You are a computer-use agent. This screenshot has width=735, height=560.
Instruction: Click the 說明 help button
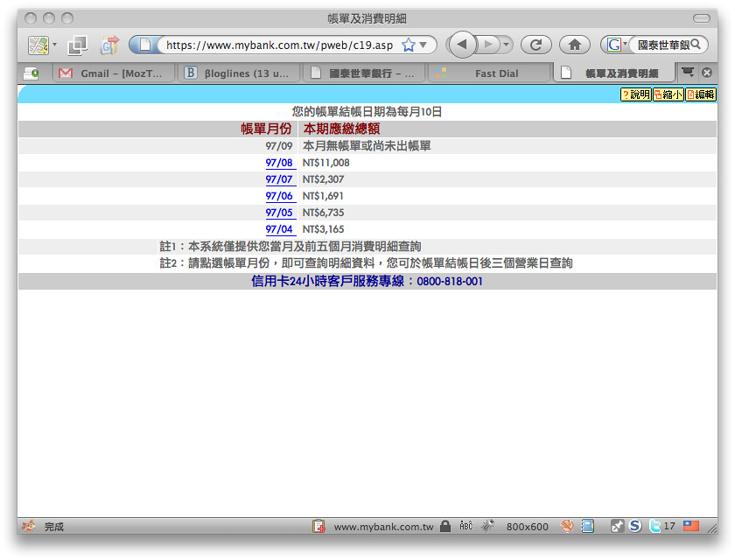(x=635, y=94)
